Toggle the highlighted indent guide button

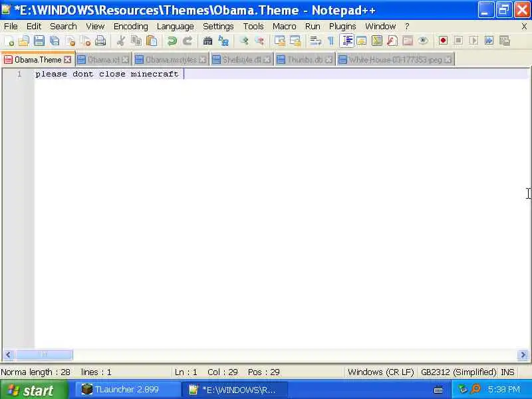tap(346, 41)
